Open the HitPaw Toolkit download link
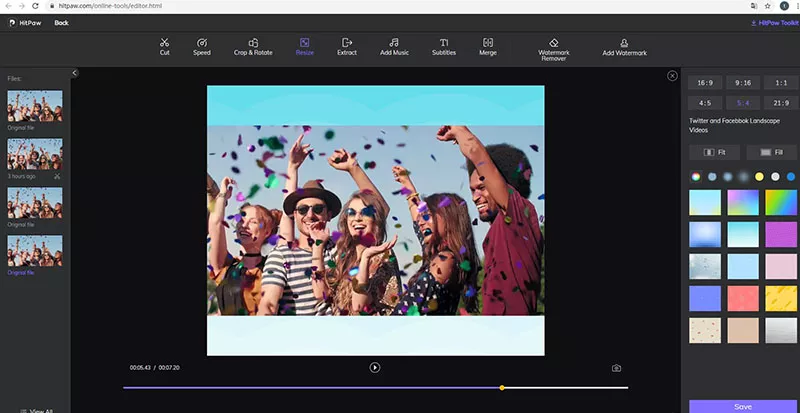 774,23
